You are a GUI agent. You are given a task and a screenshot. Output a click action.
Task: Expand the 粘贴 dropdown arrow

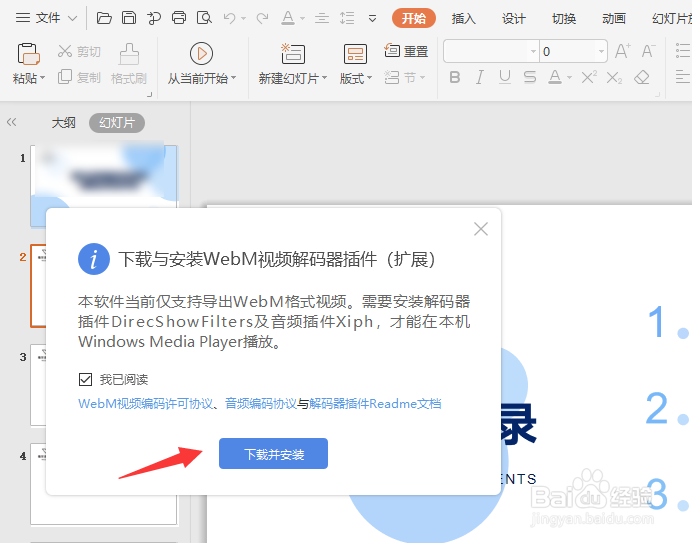click(x=43, y=78)
